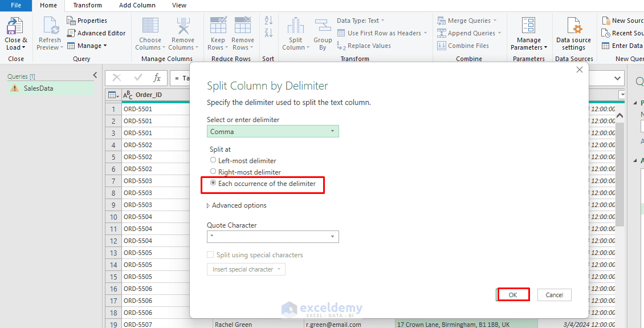Click the table corner menu icon
This screenshot has height=328, width=644.
[113, 95]
